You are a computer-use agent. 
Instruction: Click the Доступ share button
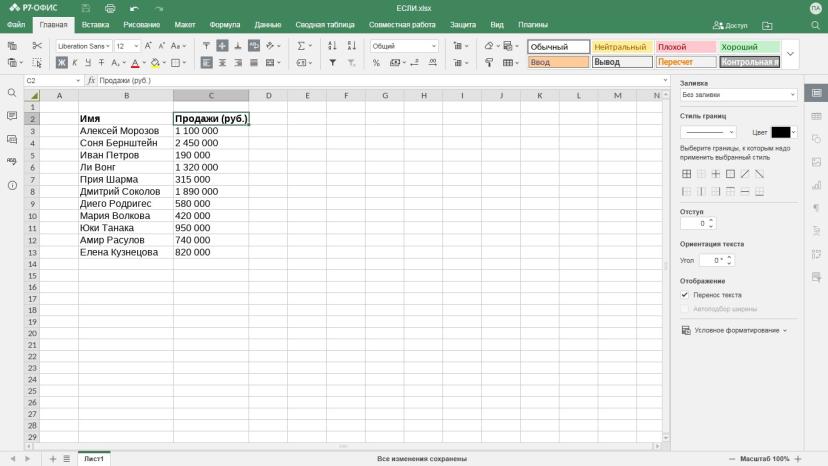(x=730, y=25)
